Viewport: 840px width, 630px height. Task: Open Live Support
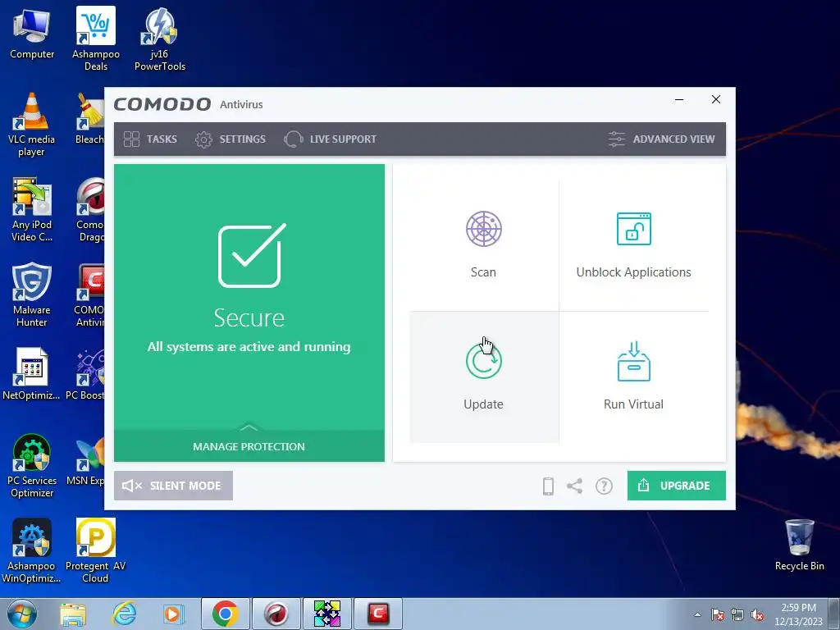[330, 139]
